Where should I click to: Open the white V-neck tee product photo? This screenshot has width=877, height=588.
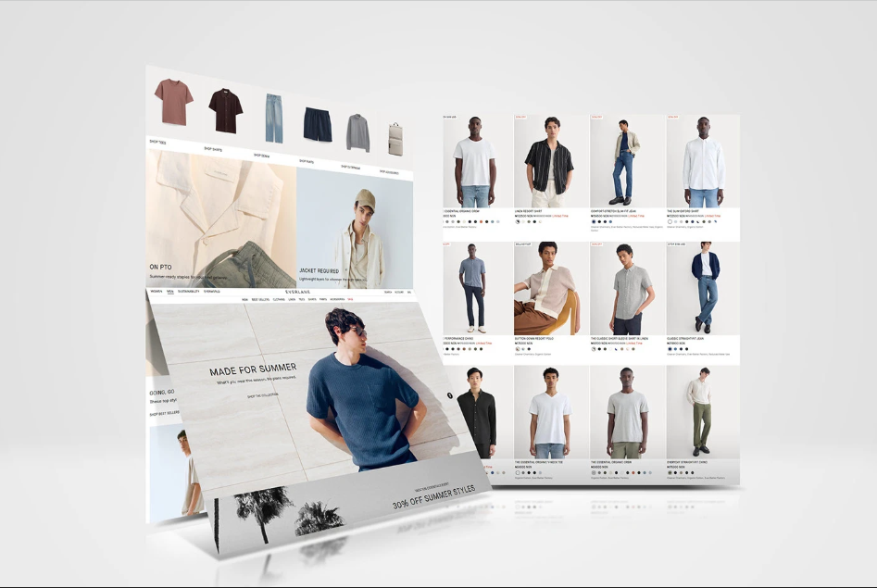click(x=551, y=413)
